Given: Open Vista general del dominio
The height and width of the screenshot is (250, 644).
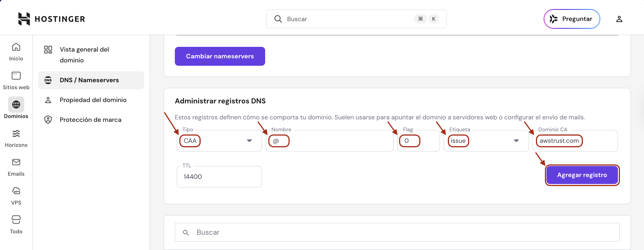Looking at the screenshot, I should 84,55.
